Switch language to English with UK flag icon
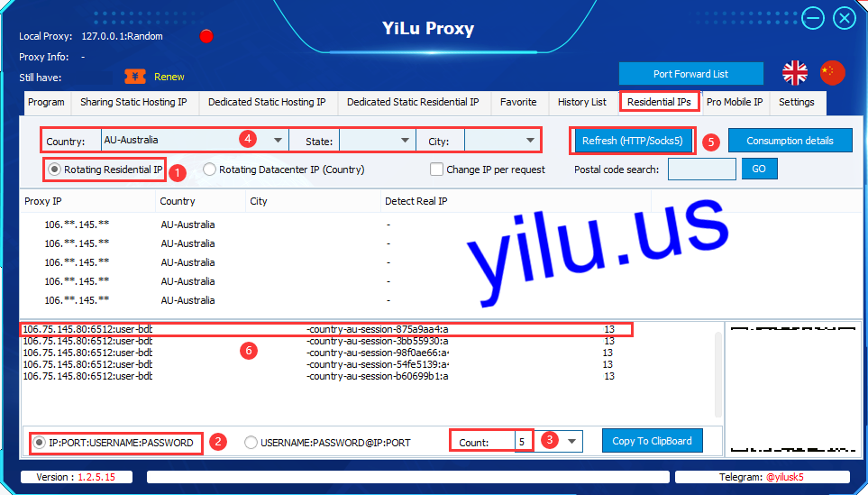This screenshot has width=868, height=495. pyautogui.click(x=794, y=73)
